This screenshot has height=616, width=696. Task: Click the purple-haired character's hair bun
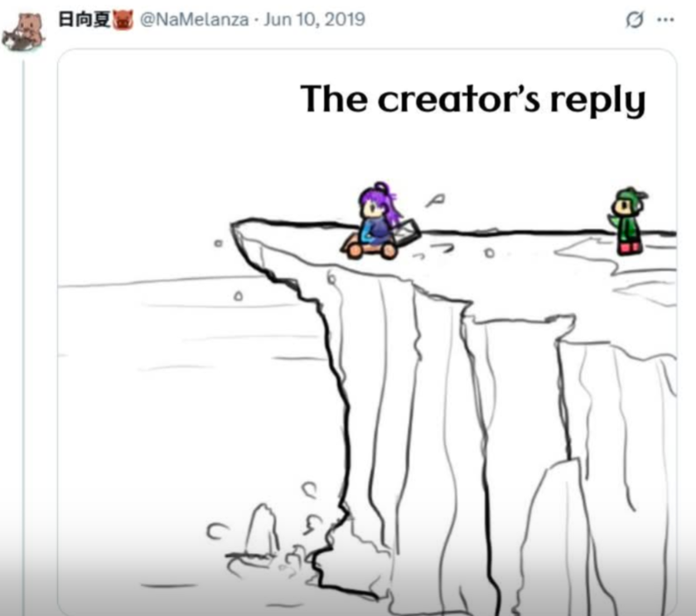tap(381, 187)
